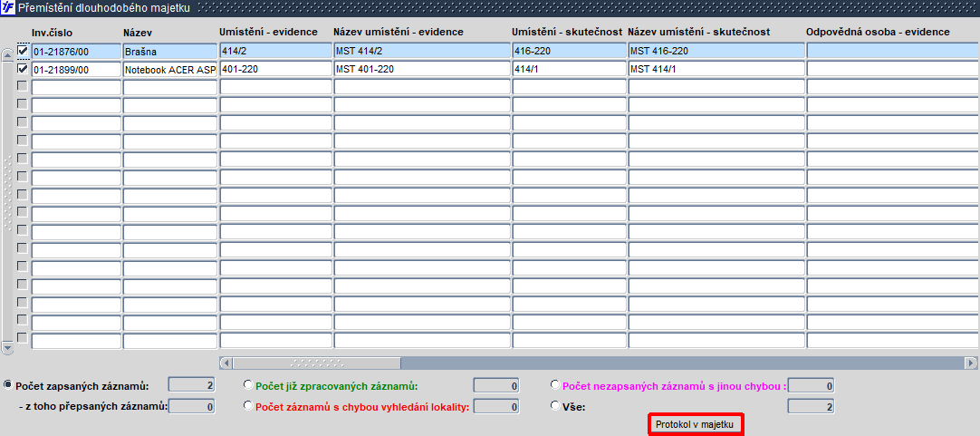Select the 'Počet zapsaných záznamů' radio button
980x436 pixels.
pos(9,384)
